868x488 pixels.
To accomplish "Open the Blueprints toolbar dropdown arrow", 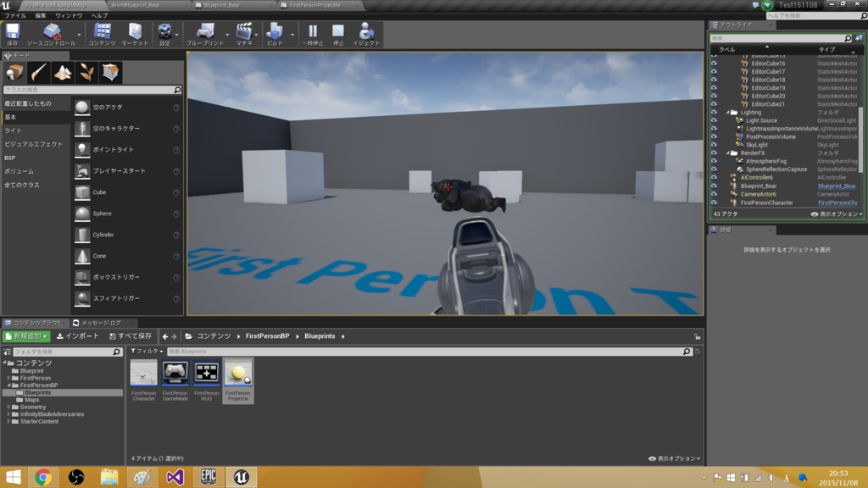I will coord(227,34).
